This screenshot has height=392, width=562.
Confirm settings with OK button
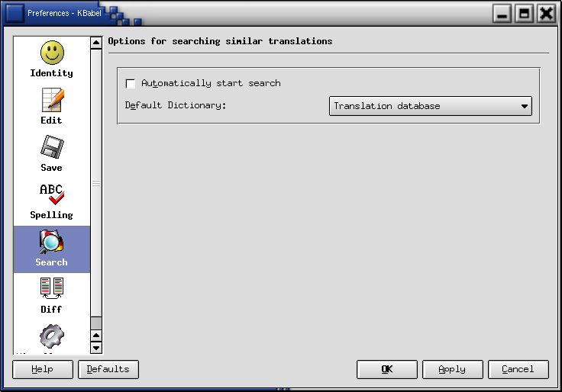pyautogui.click(x=387, y=369)
